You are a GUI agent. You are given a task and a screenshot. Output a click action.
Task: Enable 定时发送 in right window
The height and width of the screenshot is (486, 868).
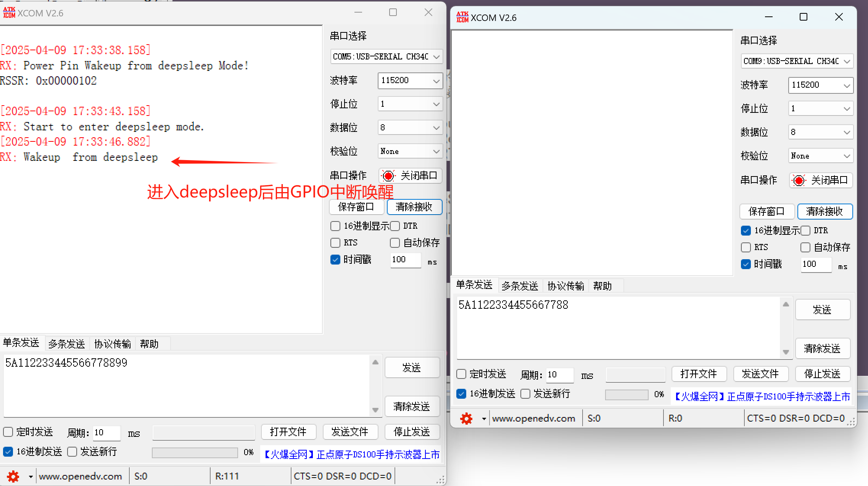click(462, 374)
